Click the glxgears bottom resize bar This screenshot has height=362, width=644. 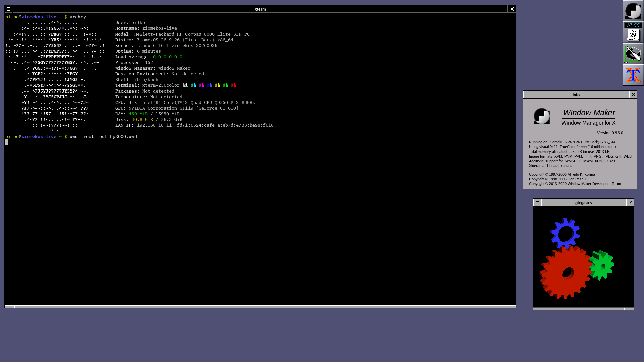[x=584, y=309]
